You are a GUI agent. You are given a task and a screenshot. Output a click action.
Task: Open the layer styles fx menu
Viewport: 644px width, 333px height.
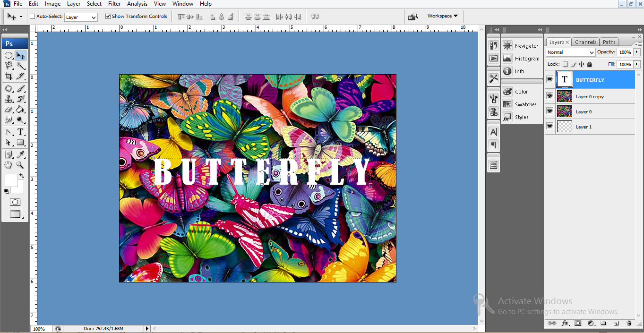(x=566, y=323)
